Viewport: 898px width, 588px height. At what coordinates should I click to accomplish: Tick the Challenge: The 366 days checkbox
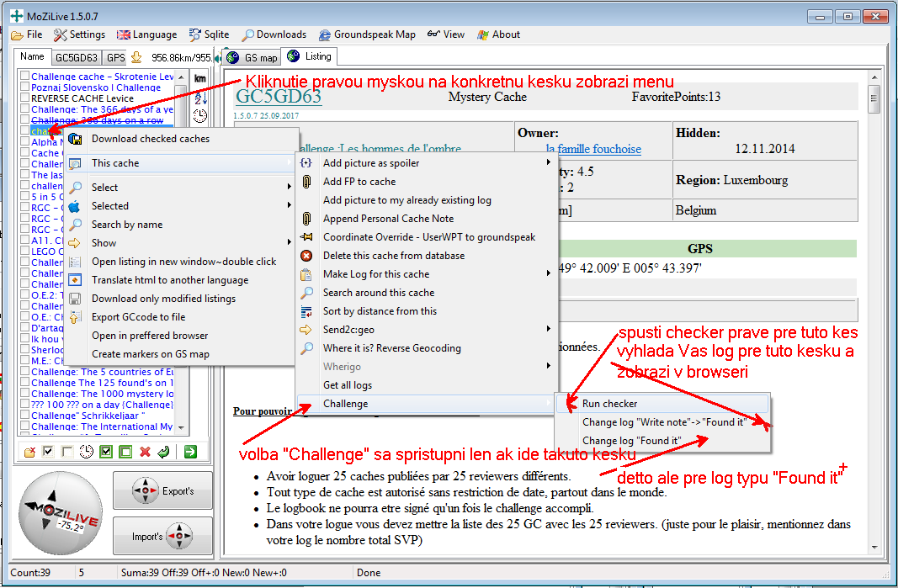(x=24, y=109)
